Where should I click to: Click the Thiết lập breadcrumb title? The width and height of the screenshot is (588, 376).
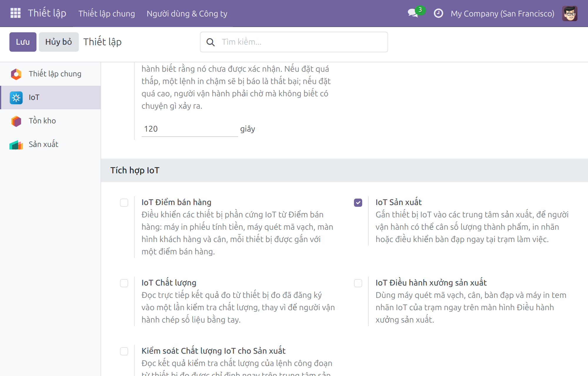tap(102, 42)
